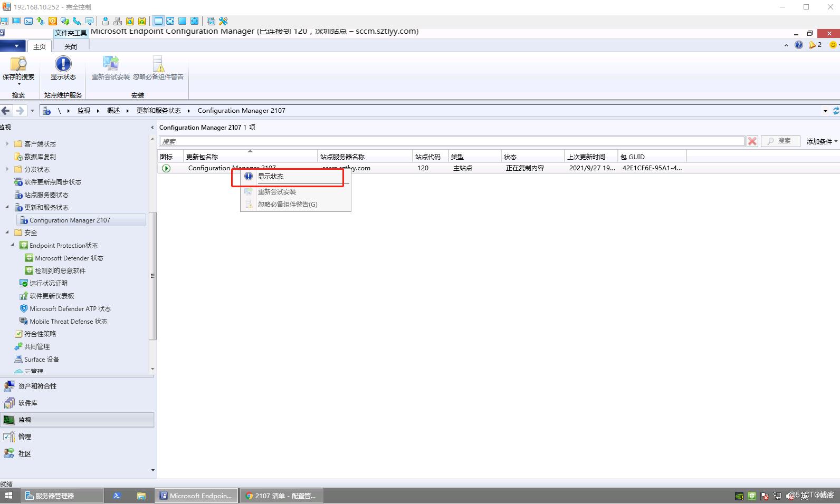Screen dimensions: 840x504
Task: Switch to the 主页 ribbon tab
Action: pyautogui.click(x=40, y=46)
